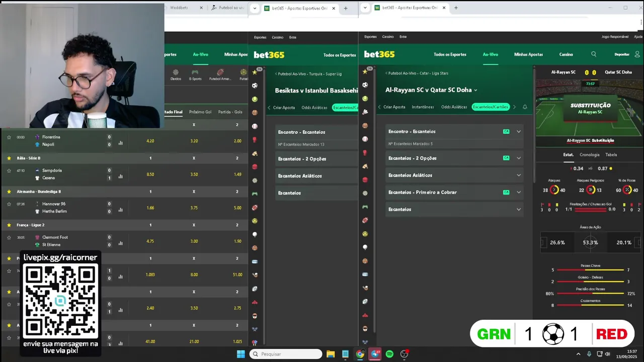
Task: Toggle favorite star for Alemanha - Bundesliga II
Action: point(9,192)
